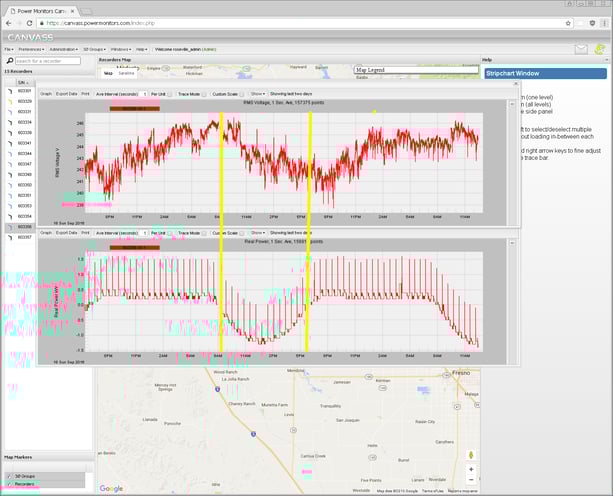Click the brown range bar above the voltage chart

[135, 109]
